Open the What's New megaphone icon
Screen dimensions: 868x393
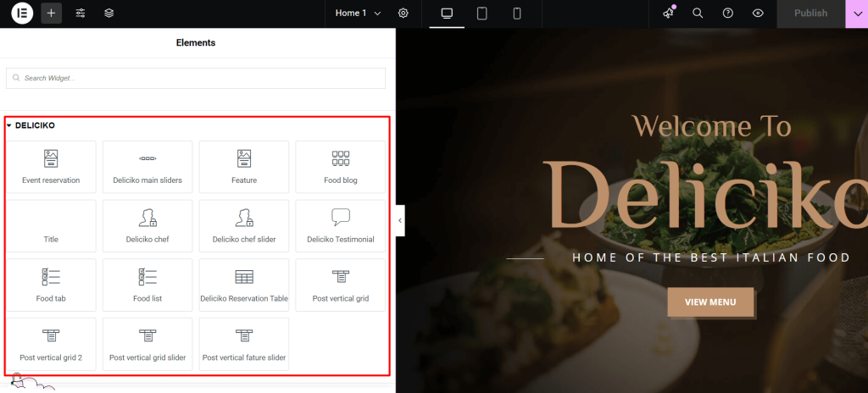668,14
